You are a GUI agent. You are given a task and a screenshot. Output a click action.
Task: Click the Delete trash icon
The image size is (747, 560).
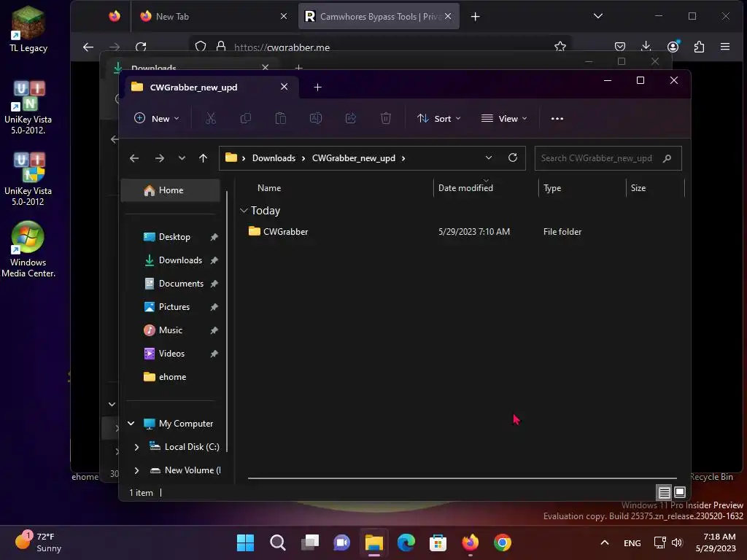click(x=385, y=119)
